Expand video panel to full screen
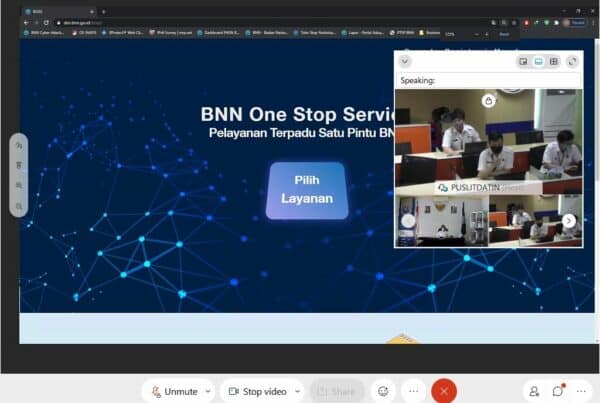The height and width of the screenshot is (403, 600). pyautogui.click(x=572, y=61)
